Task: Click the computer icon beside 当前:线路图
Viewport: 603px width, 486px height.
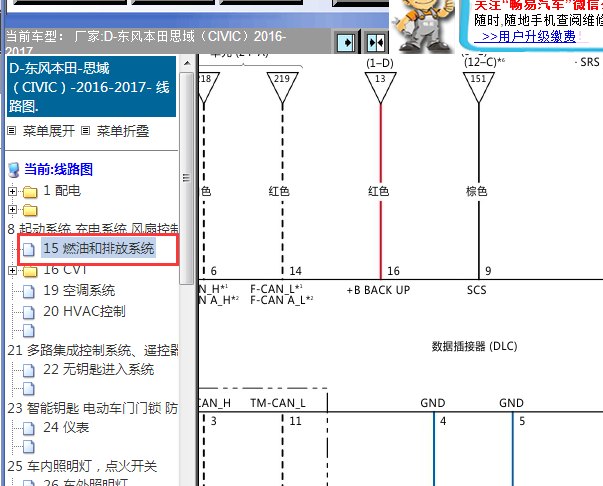Action: click(x=14, y=170)
